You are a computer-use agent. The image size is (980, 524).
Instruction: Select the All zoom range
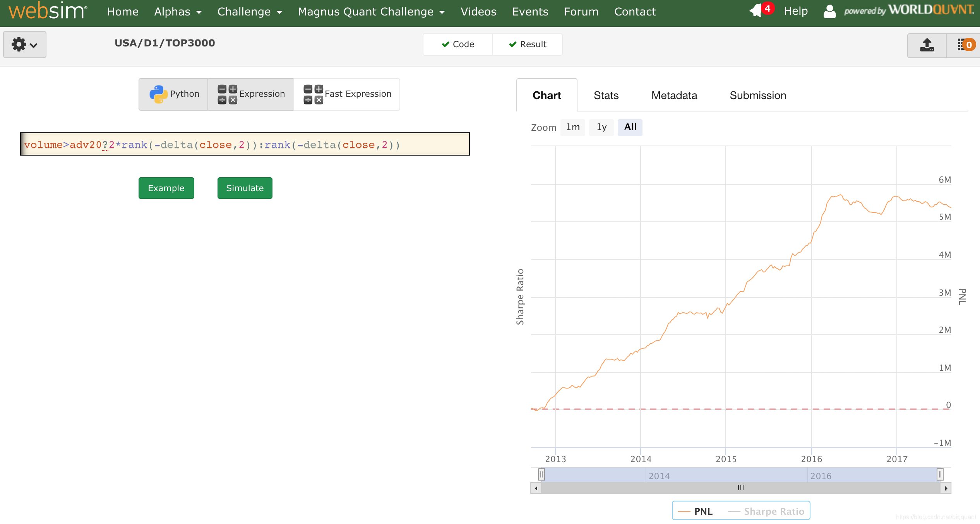(630, 127)
